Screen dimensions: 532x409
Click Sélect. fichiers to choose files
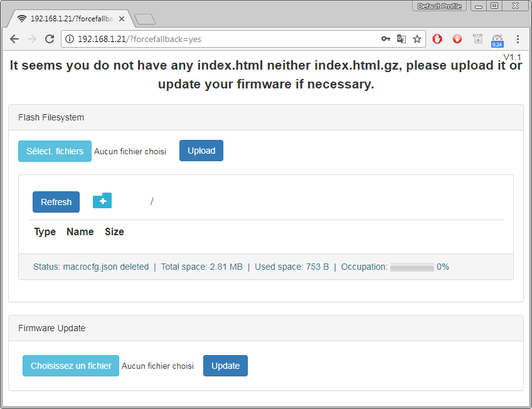pyautogui.click(x=55, y=151)
